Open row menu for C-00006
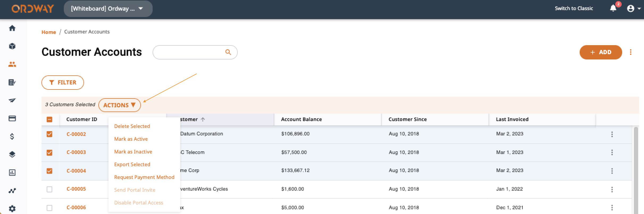644x214 pixels. click(612, 208)
